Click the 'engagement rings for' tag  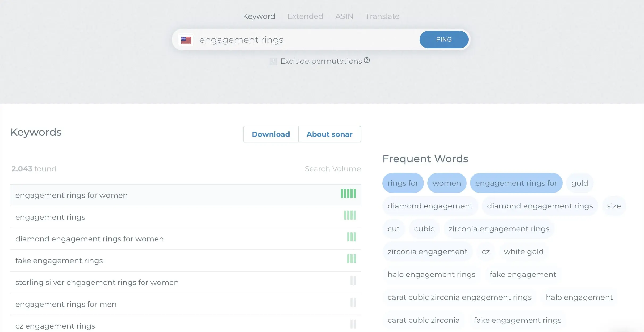516,183
